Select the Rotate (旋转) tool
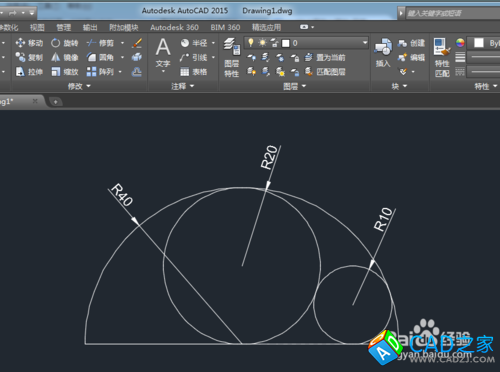Image resolution: width=500 pixels, height=372 pixels. pyautogui.click(x=65, y=43)
